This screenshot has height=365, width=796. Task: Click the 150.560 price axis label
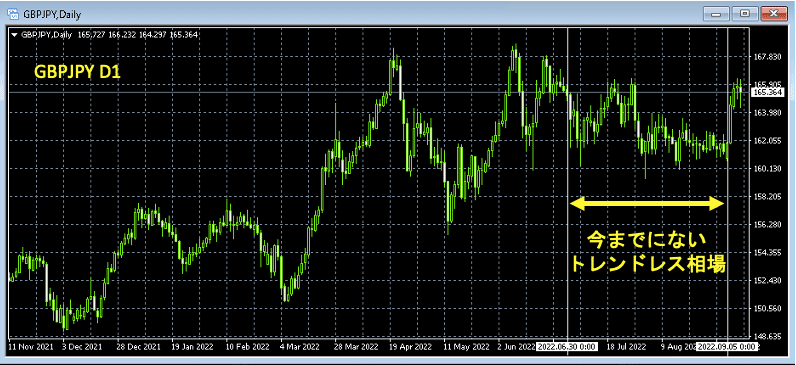(767, 308)
